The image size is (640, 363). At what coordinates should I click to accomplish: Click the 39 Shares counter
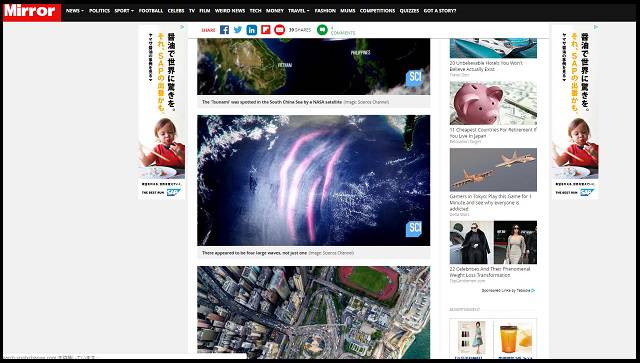300,30
